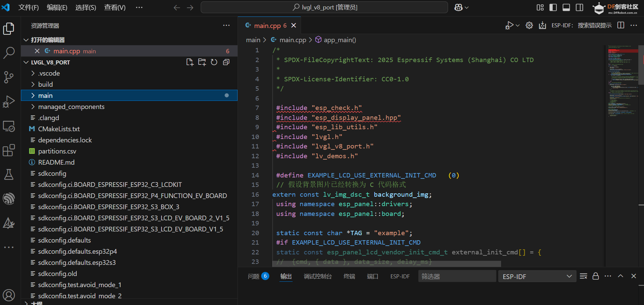The width and height of the screenshot is (644, 305).
Task: Open explorer views and more actions menu
Action: (226, 25)
